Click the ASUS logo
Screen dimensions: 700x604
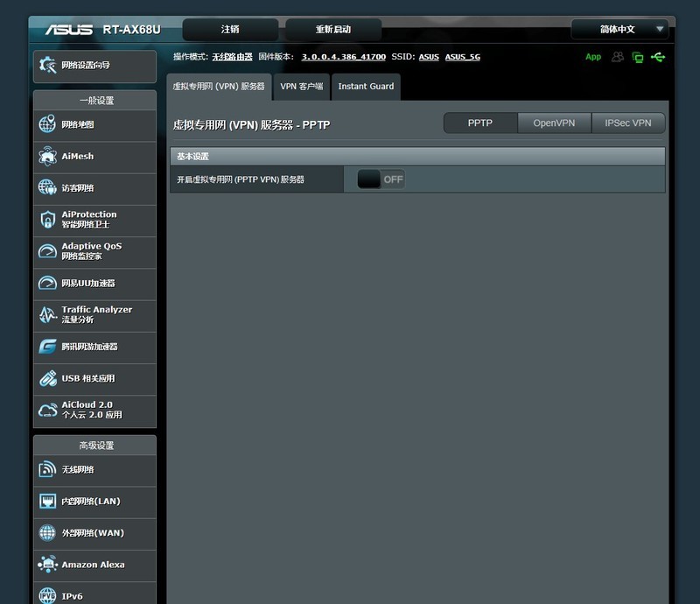point(69,30)
